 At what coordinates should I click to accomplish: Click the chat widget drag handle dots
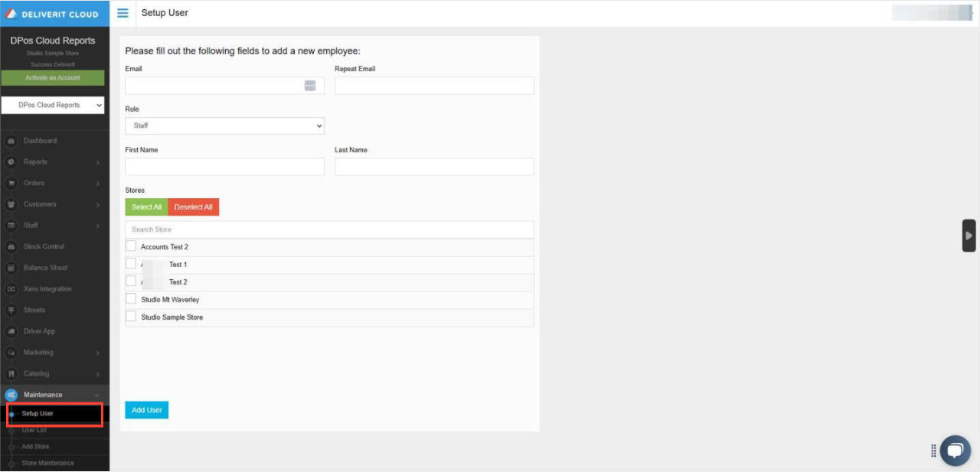[x=933, y=451]
